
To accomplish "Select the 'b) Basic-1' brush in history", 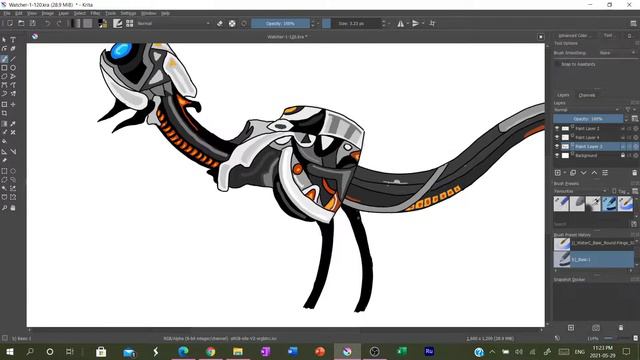I will [593, 260].
